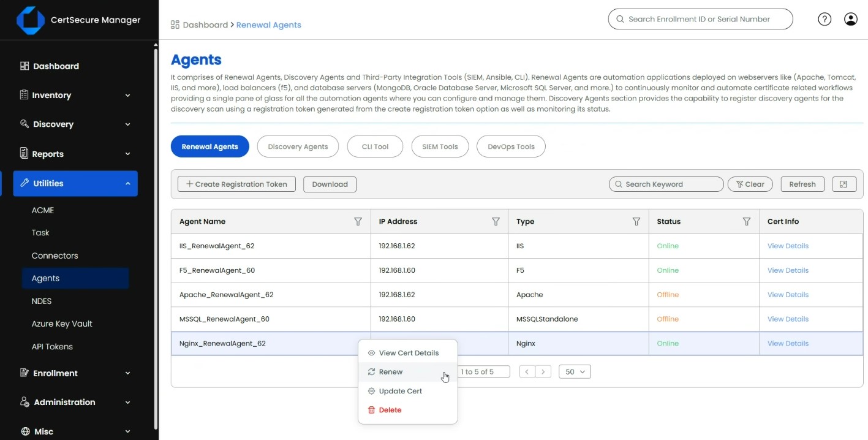Click the dashboard grid icon in breadcrumb
This screenshot has height=440, width=868.
coord(175,25)
